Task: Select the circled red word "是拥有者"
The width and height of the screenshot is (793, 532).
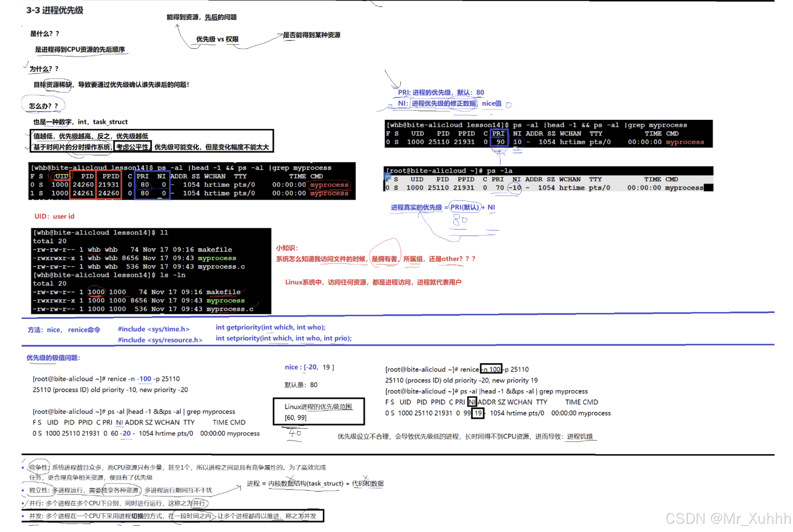Action: (384, 259)
